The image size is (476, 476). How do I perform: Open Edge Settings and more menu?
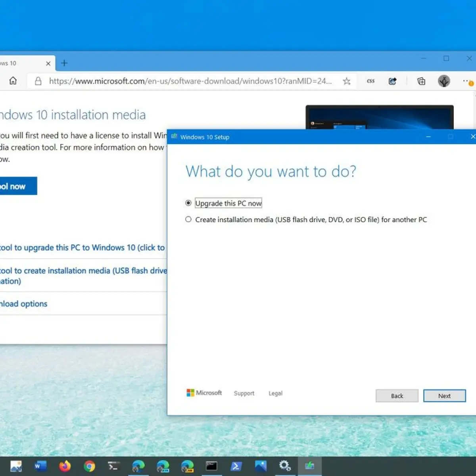(467, 81)
